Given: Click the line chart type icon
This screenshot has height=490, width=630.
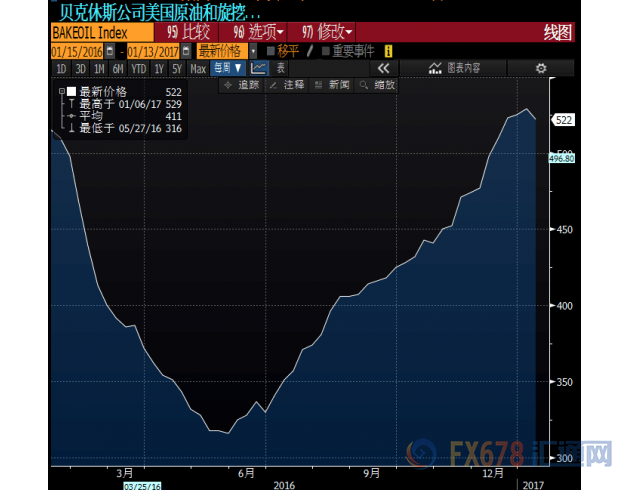Looking at the screenshot, I should point(259,68).
